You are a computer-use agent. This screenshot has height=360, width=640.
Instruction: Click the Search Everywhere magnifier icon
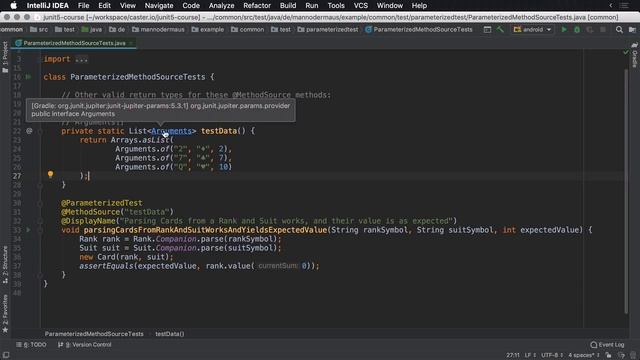pos(619,29)
